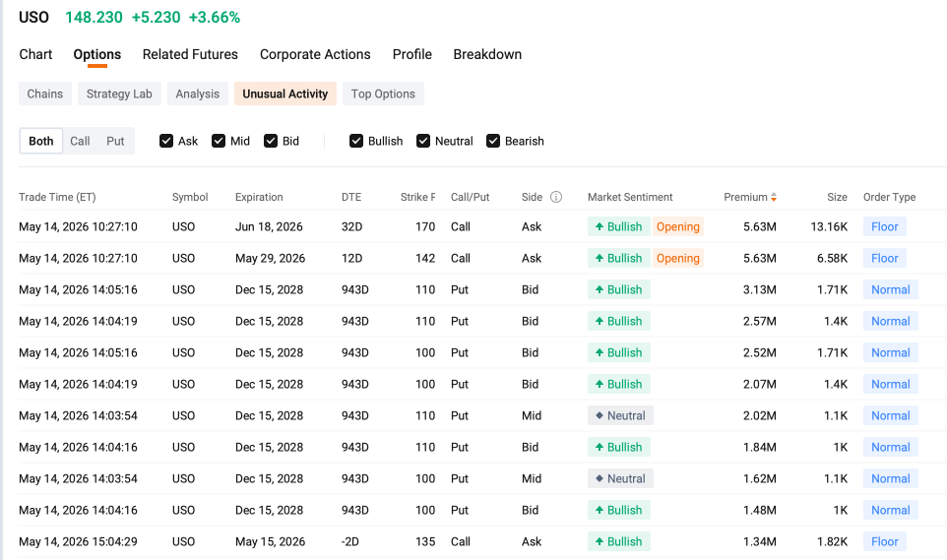Screen dimensions: 947x560
Task: Click the May 15, 2026 expiration cell
Action: pos(270,541)
